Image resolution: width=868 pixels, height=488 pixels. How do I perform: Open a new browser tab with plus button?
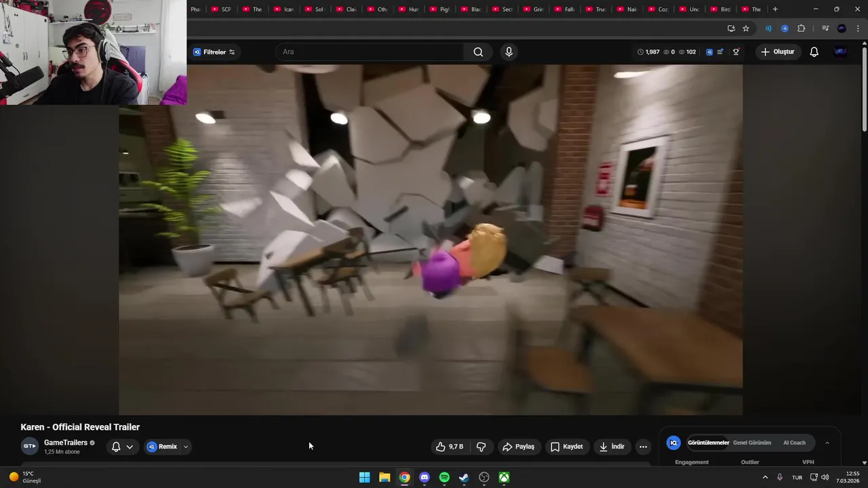pyautogui.click(x=775, y=9)
